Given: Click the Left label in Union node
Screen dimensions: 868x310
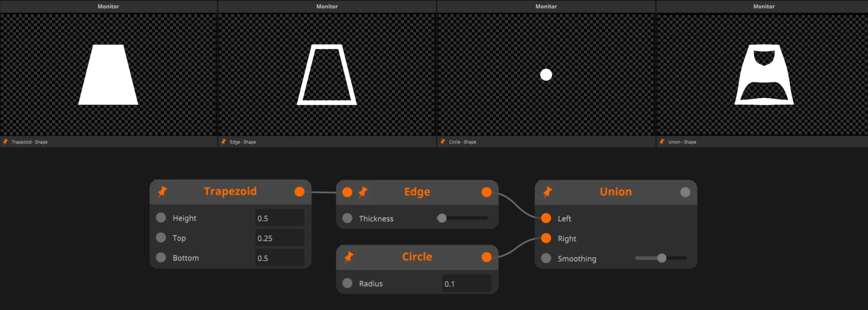Looking at the screenshot, I should coord(564,219).
